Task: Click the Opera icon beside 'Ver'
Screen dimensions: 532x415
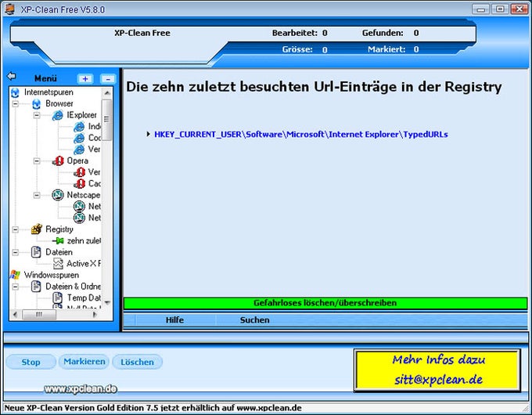Action: [x=79, y=172]
